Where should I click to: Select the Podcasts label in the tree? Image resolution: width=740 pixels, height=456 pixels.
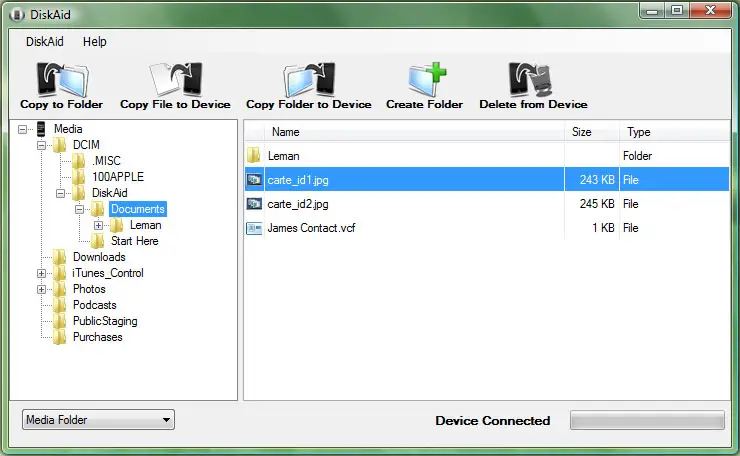coord(94,305)
